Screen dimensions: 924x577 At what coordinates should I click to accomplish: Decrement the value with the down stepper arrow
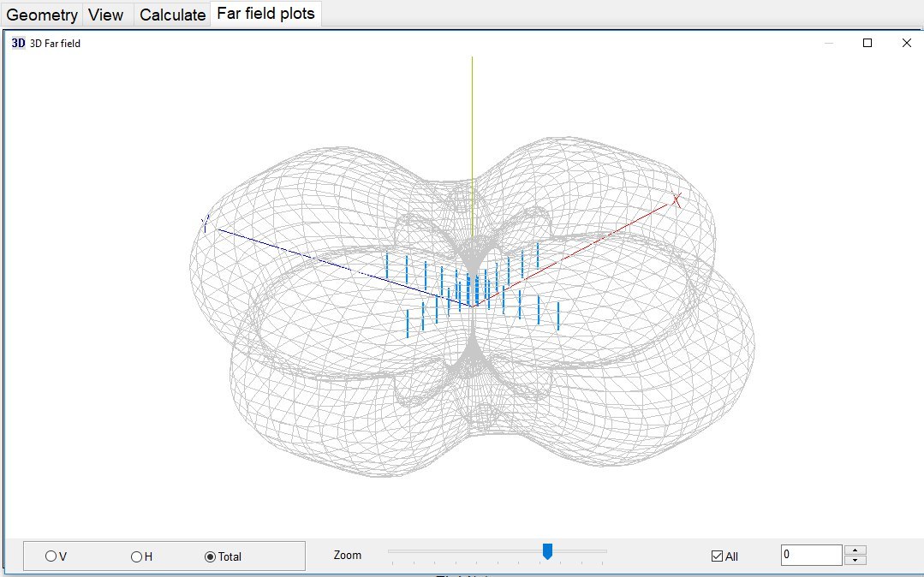(855, 561)
